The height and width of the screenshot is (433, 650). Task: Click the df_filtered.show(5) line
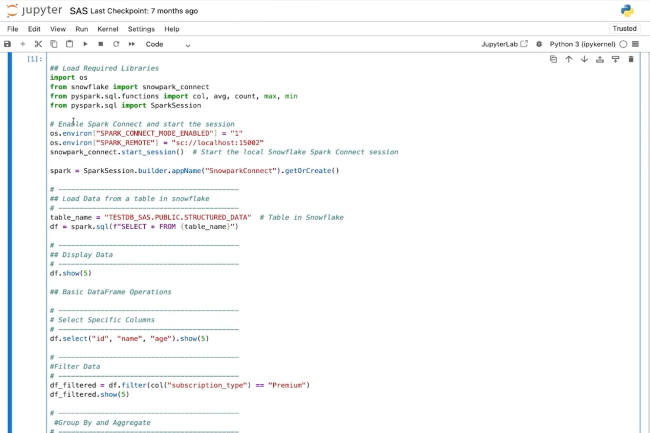(x=90, y=394)
